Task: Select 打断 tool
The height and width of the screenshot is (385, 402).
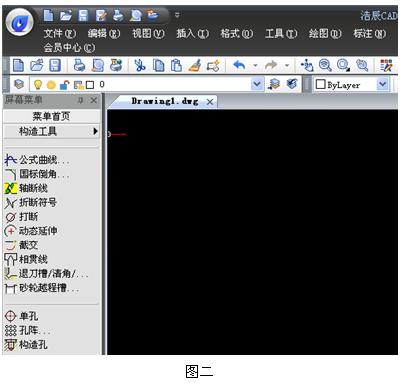Action: pos(22,217)
